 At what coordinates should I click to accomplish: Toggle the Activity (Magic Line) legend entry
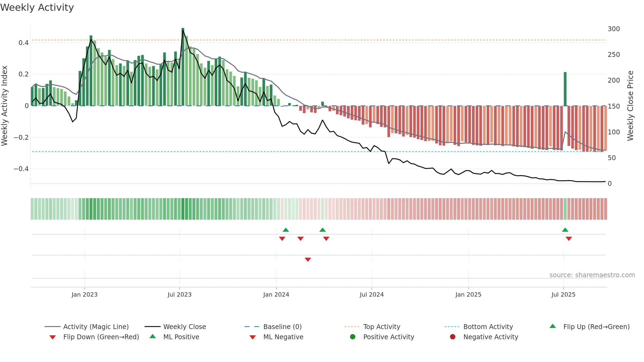(87, 327)
